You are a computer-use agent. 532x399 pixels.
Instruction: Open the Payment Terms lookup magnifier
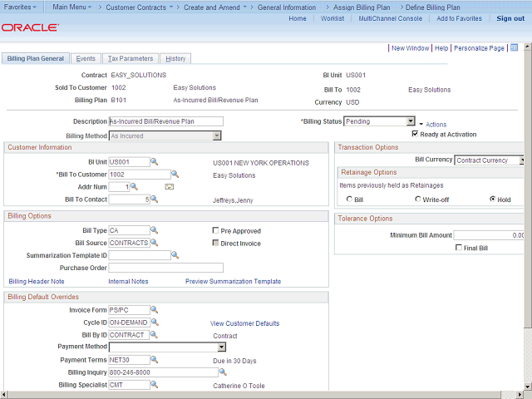(x=154, y=360)
